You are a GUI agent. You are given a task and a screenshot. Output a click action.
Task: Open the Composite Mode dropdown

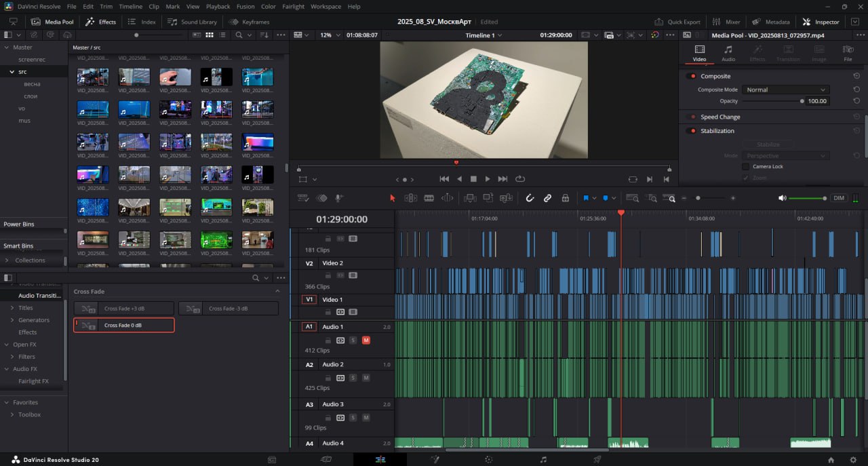[x=785, y=90]
